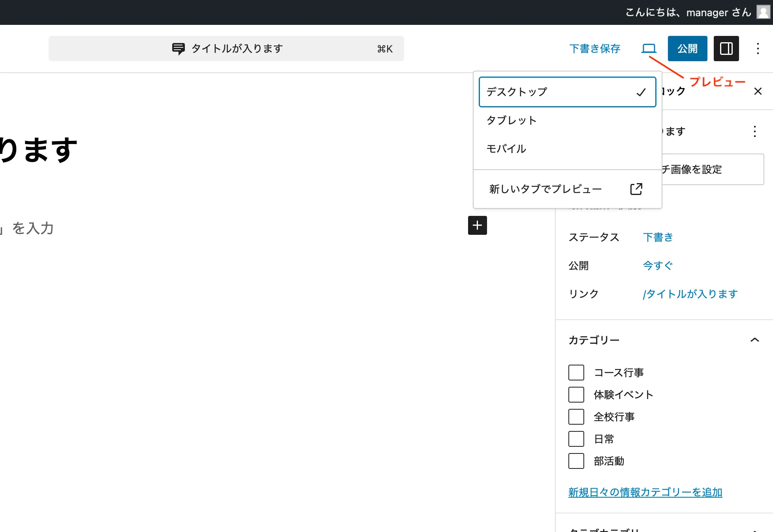
Task: Collapse the カテゴリー panel chevron
Action: (x=754, y=340)
